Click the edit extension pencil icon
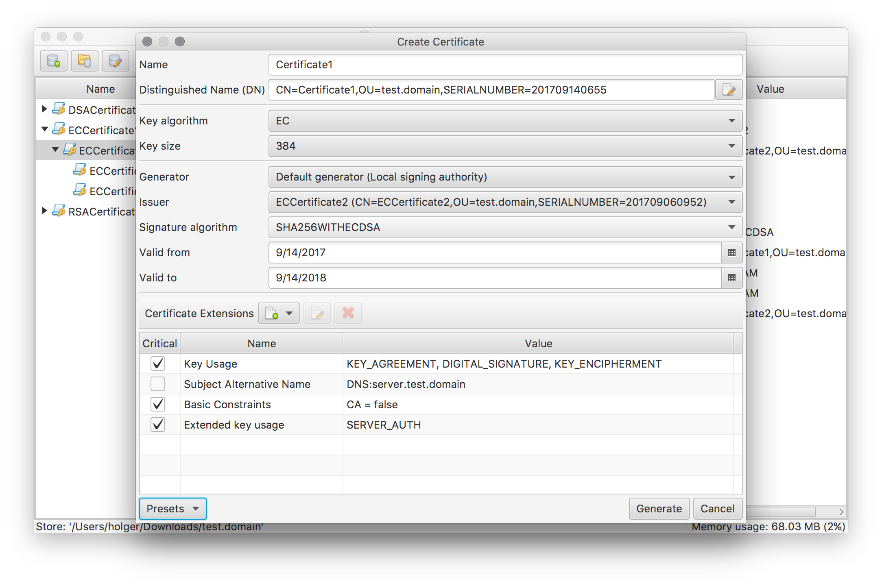882x588 pixels. [x=317, y=313]
